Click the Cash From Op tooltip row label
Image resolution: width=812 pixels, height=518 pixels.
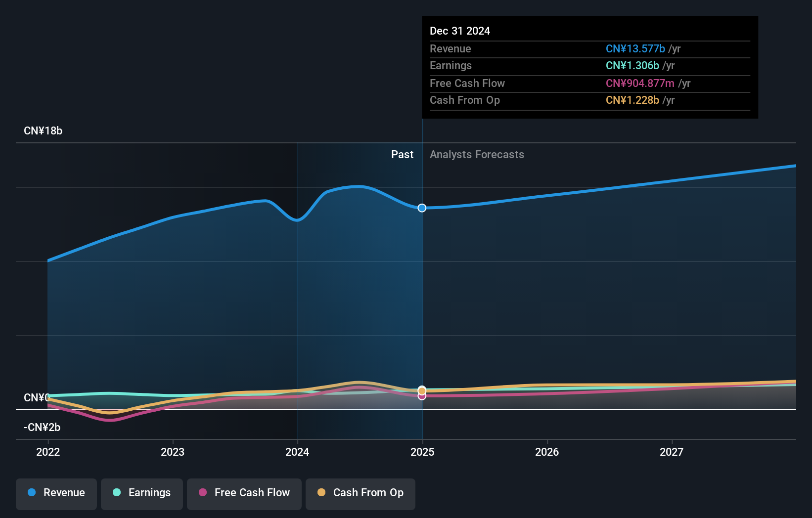tap(465, 100)
